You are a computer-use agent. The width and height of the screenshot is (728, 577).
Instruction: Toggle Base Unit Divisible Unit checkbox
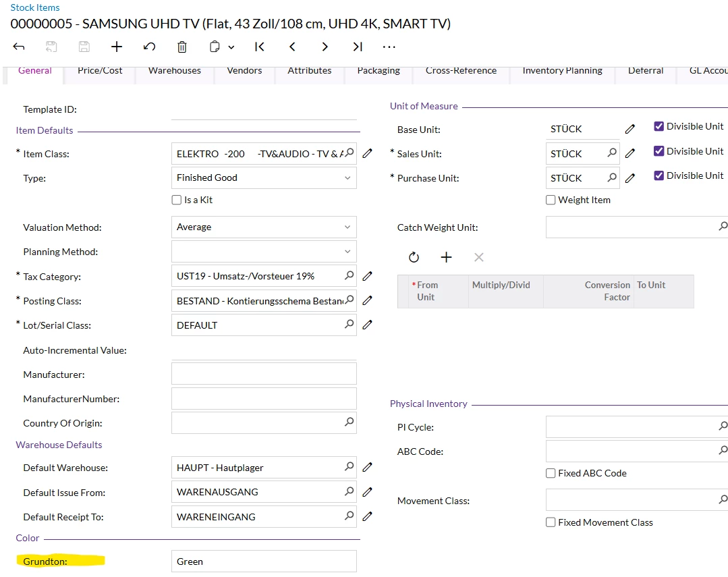coord(659,126)
